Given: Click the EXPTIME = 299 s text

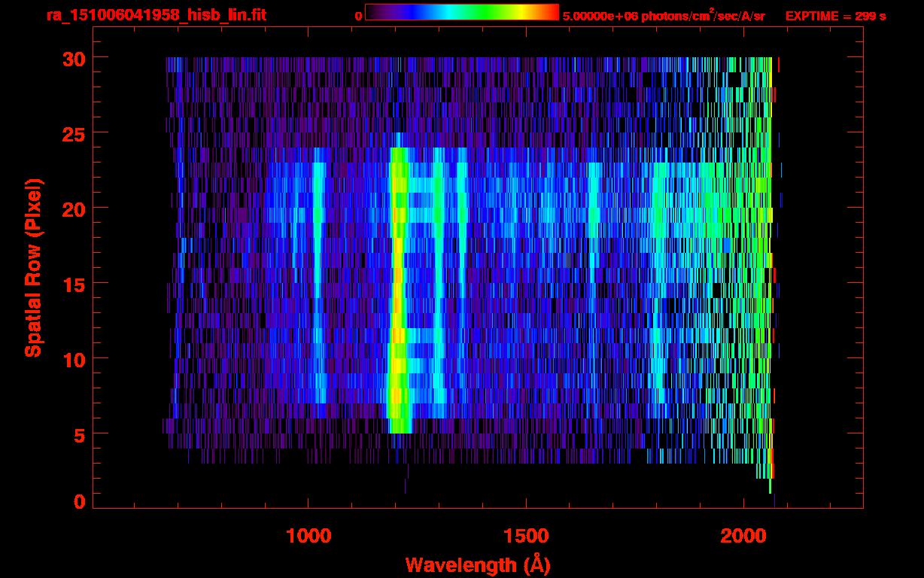Looking at the screenshot, I should (x=835, y=15).
